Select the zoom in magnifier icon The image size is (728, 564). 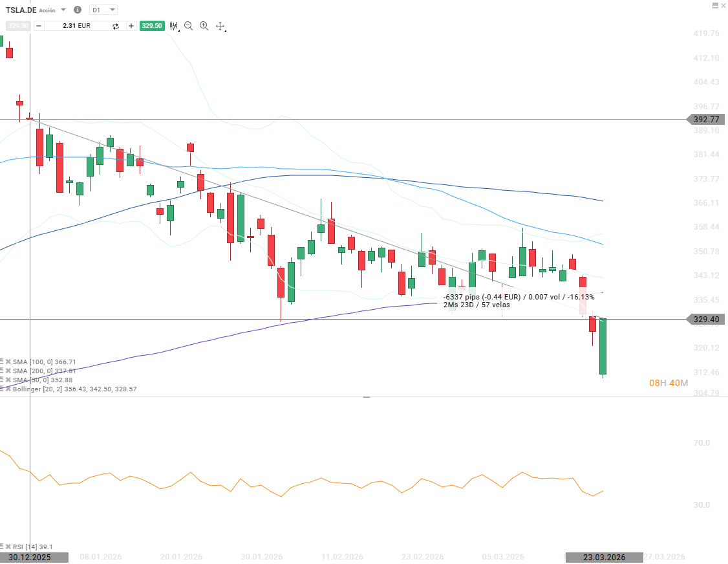click(x=204, y=26)
